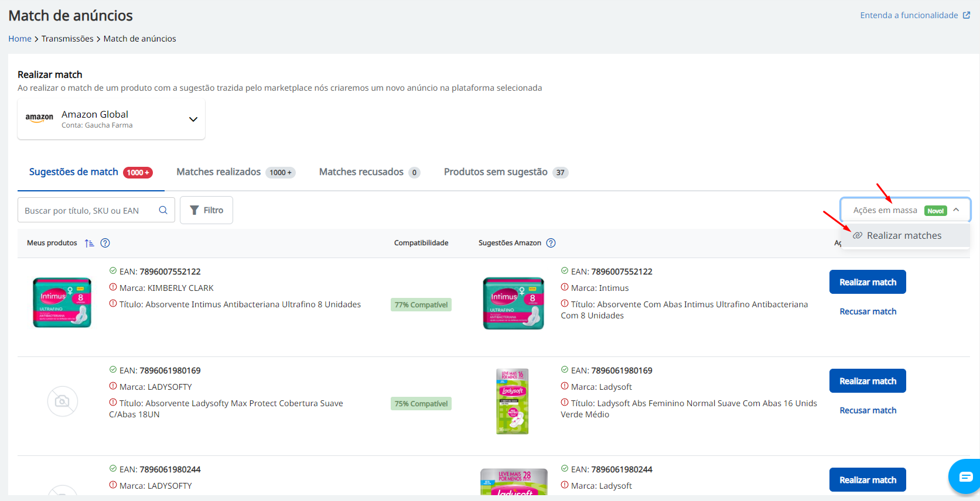Click Recusar match for EAN 7896061980169
Viewport: 980px width, 501px height.
click(868, 410)
